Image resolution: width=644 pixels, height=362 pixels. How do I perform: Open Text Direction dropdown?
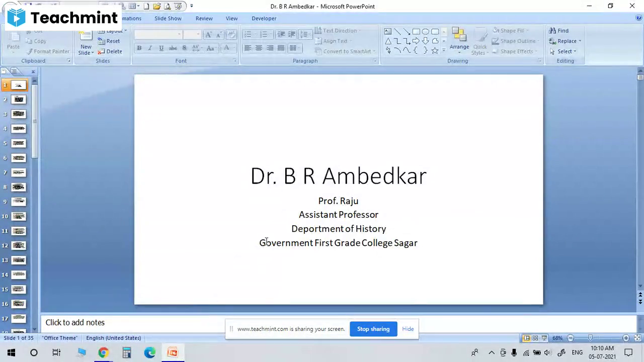pos(338,31)
